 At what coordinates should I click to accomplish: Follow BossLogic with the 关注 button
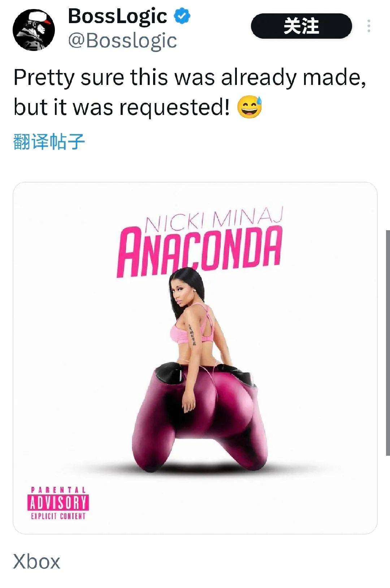[x=301, y=26]
